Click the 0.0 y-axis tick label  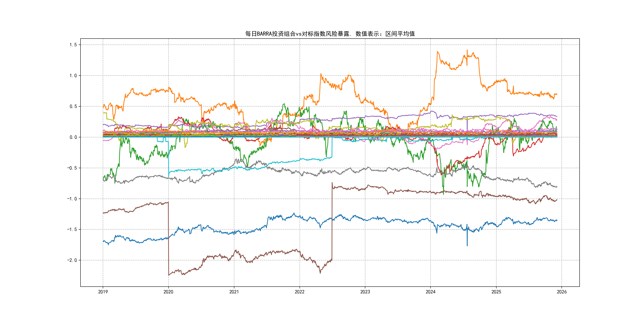tap(73, 137)
